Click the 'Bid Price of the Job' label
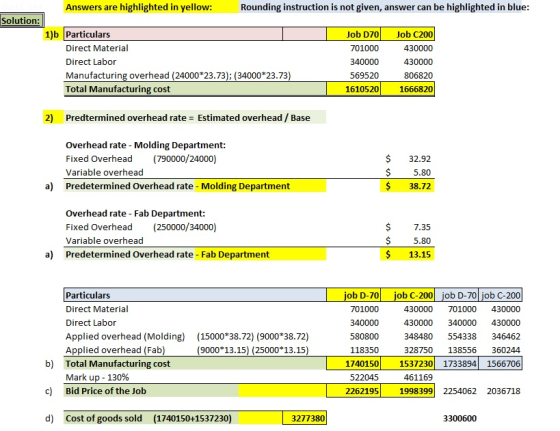Viewport: 560px width, 431px height. tap(106, 391)
